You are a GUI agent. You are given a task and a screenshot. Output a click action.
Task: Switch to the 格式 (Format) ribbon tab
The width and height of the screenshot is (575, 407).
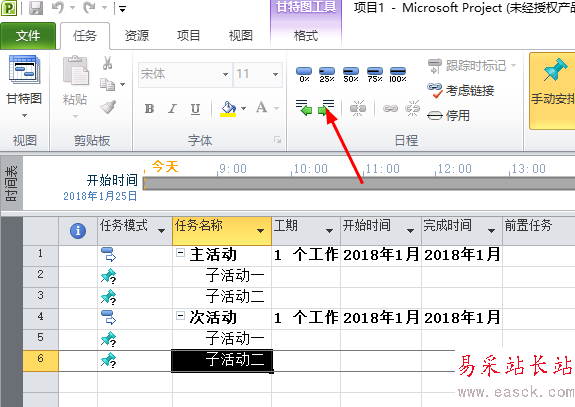pos(306,36)
